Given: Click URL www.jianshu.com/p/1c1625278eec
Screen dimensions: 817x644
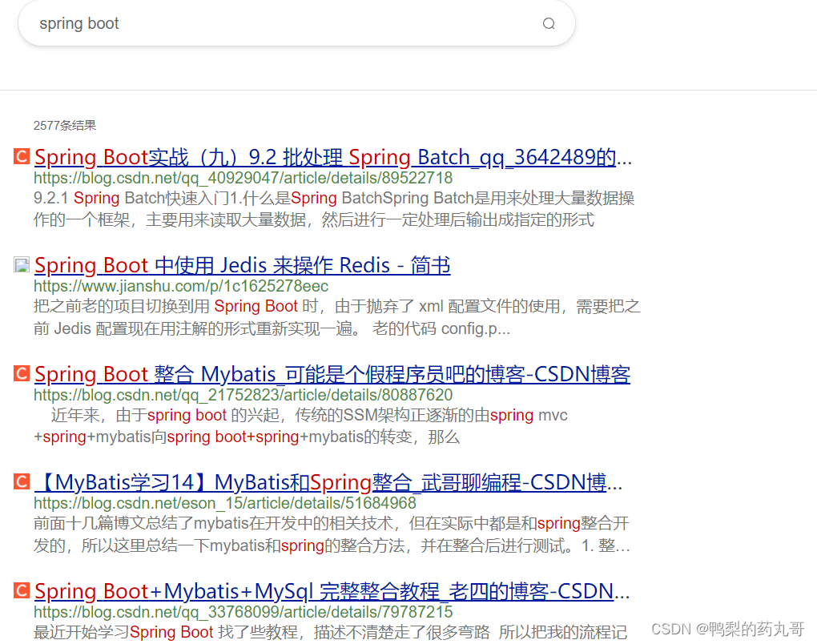Looking at the screenshot, I should pyautogui.click(x=181, y=286).
